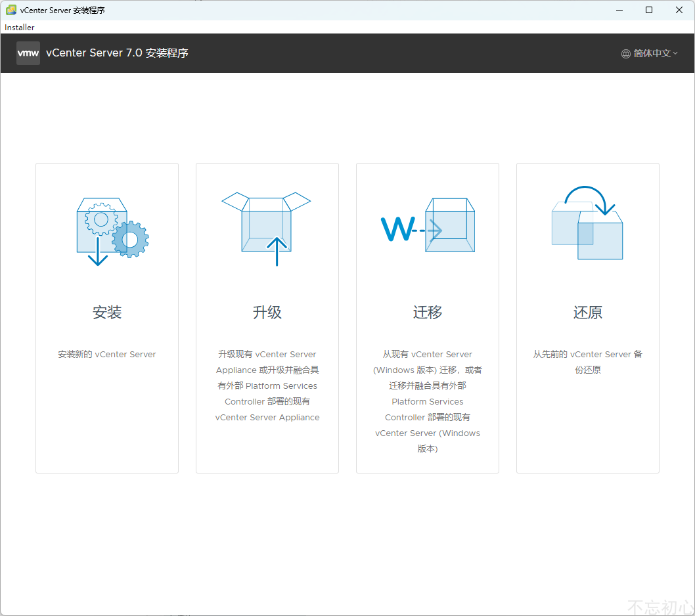
Task: Click the 升级现有 vCenter Server Appliance description
Action: 267,385
